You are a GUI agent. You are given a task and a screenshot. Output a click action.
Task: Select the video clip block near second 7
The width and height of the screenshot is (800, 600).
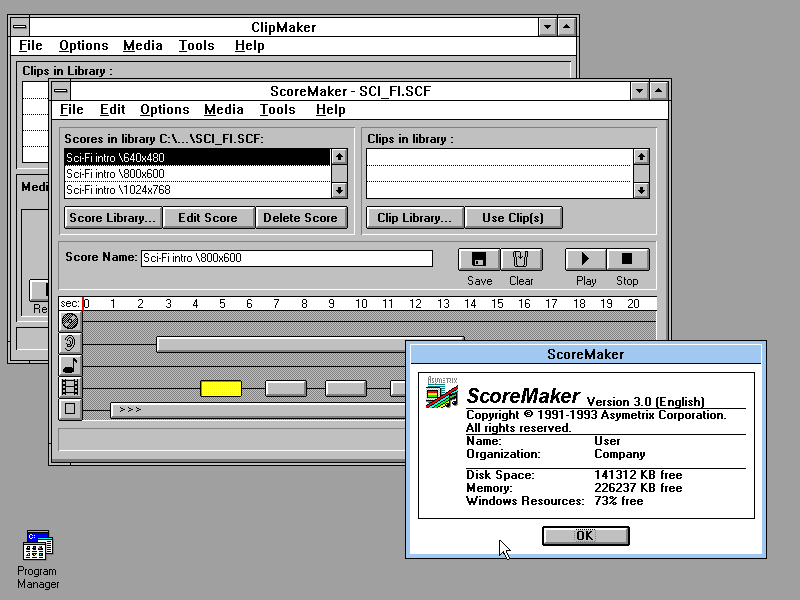(286, 388)
